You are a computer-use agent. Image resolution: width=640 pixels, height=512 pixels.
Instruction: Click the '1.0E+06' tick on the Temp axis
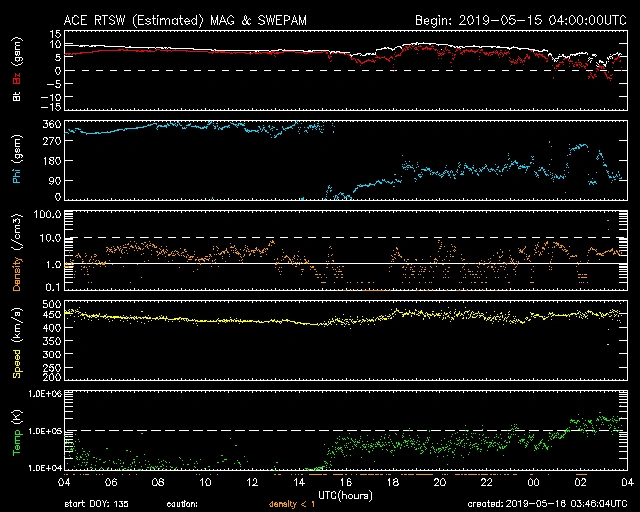point(45,394)
